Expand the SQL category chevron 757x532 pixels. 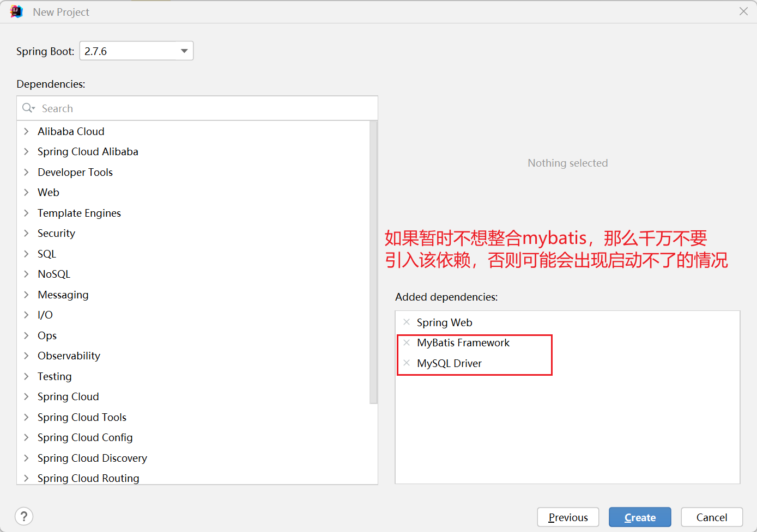(x=26, y=254)
